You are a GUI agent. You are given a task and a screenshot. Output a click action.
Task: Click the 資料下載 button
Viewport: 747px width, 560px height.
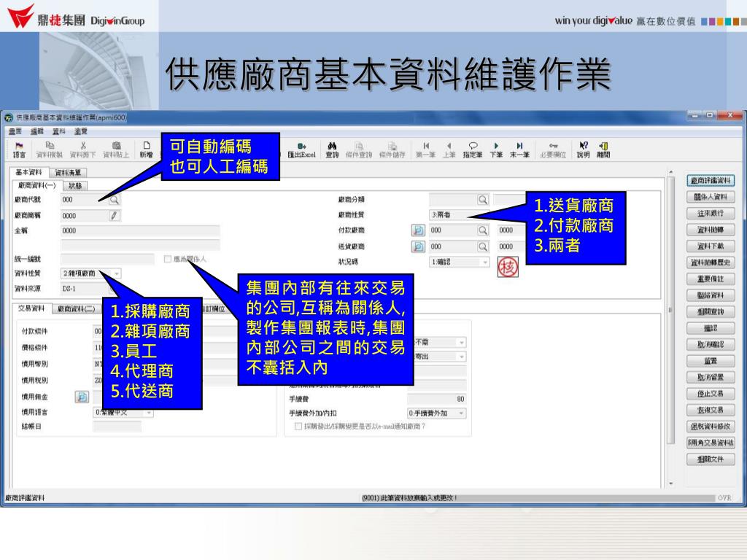[711, 246]
